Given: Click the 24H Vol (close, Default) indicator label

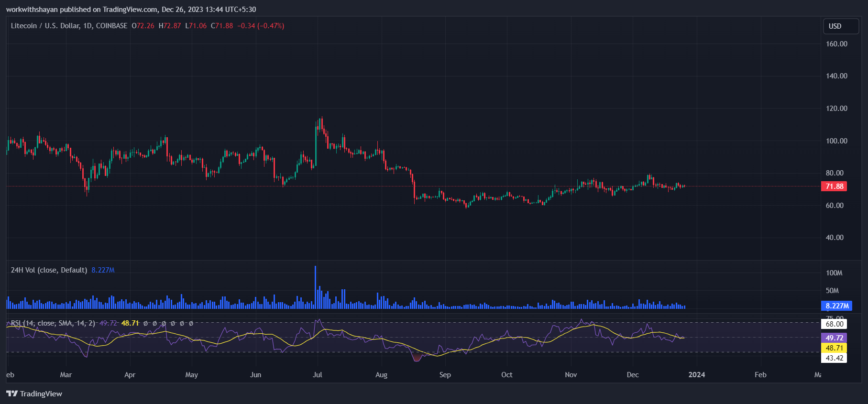Looking at the screenshot, I should point(49,270).
